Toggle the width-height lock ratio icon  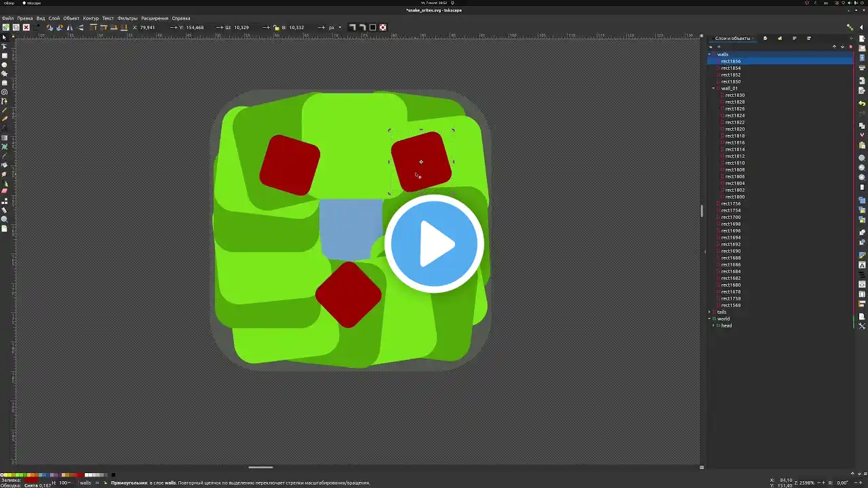pyautogui.click(x=276, y=28)
